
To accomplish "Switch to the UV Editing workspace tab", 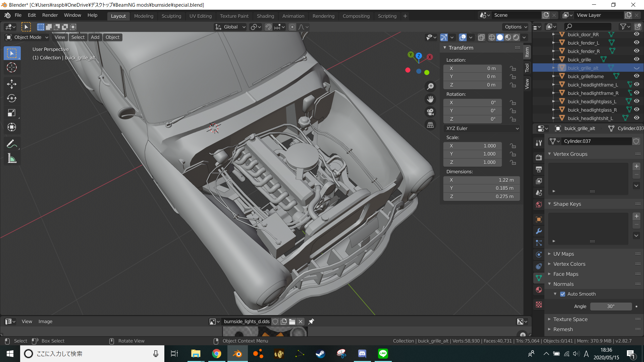I will 200,16.
